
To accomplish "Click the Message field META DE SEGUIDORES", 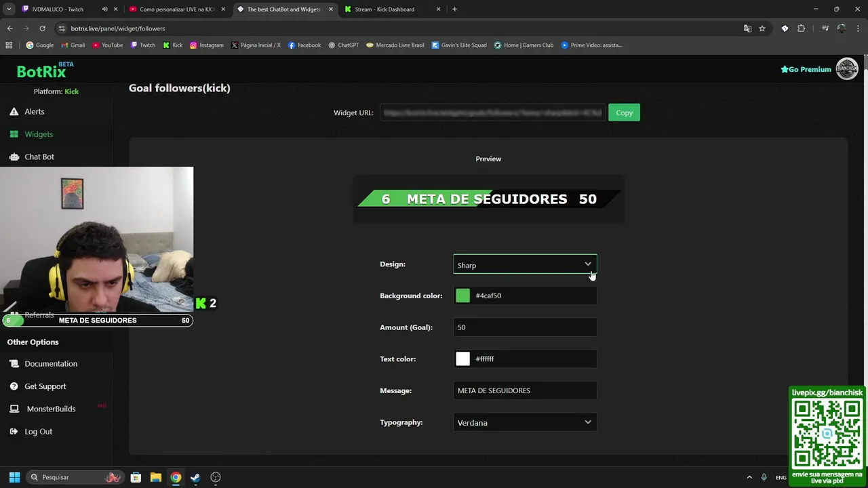I will [525, 390].
